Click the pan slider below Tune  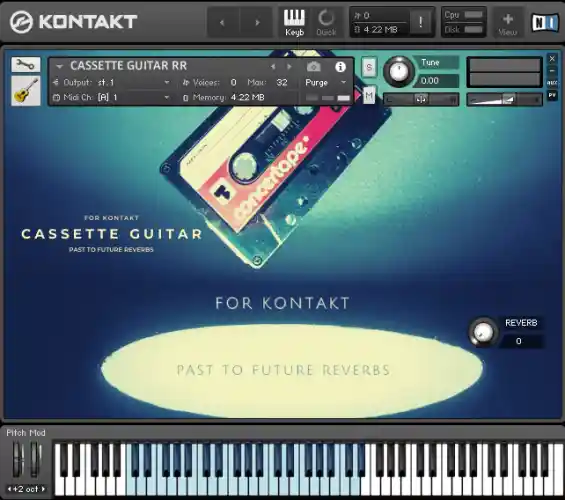[421, 99]
